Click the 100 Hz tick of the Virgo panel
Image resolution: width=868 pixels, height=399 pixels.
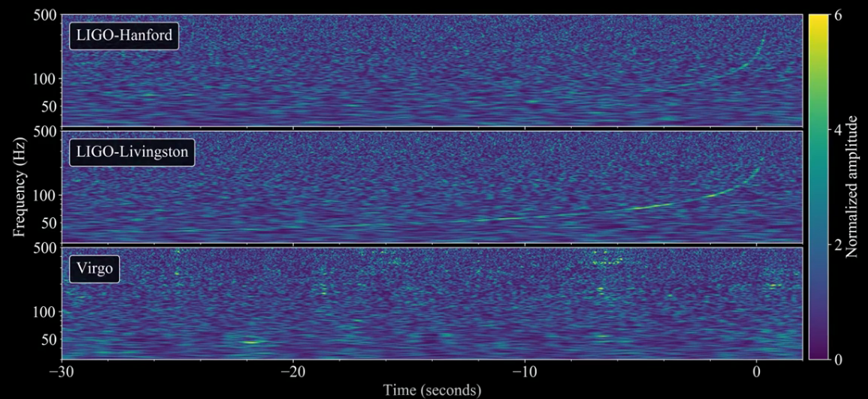pos(46,312)
